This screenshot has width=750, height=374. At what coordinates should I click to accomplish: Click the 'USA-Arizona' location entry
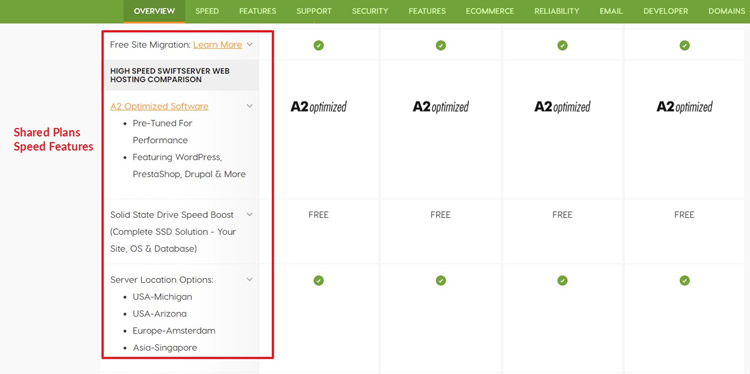(160, 314)
